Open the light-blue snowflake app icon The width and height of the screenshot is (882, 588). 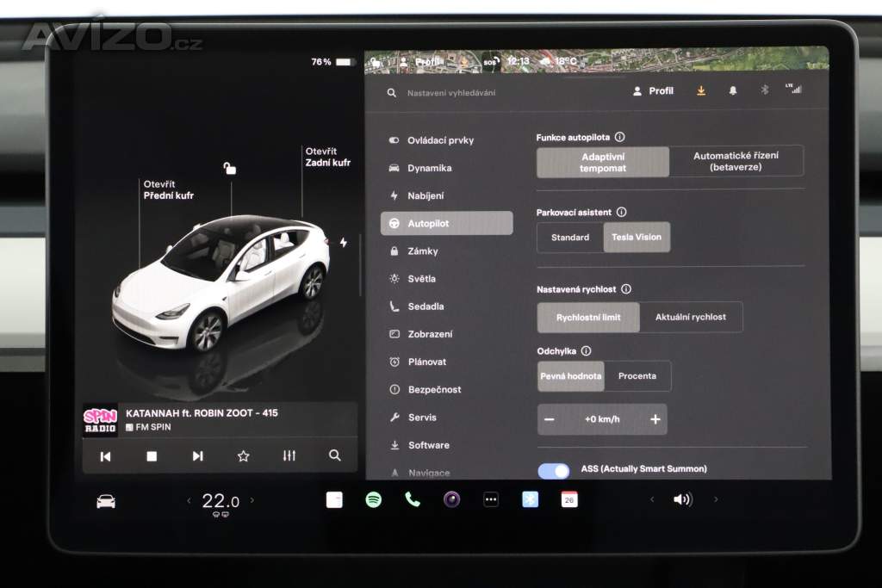pos(530,499)
